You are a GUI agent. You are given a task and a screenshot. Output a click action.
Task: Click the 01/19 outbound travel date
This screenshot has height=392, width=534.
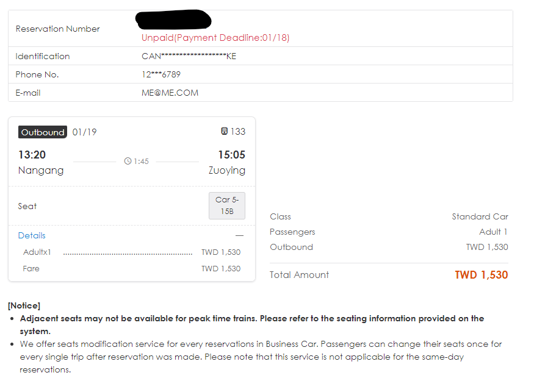(84, 132)
